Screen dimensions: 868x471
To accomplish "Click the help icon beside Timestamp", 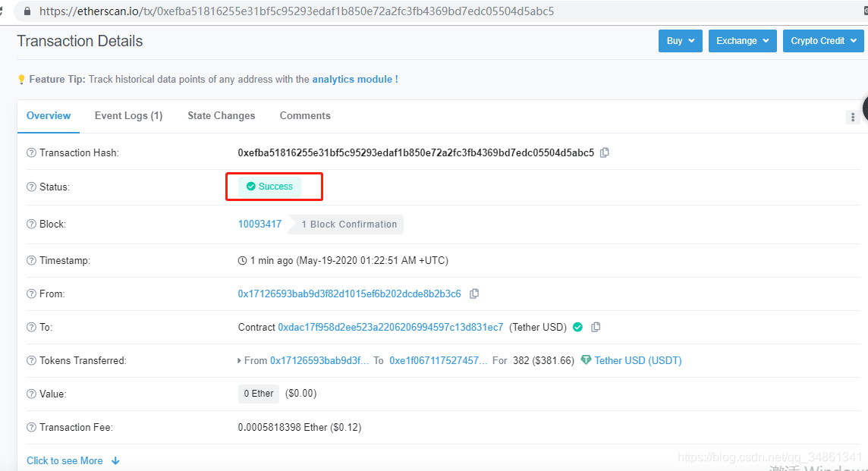I will (32, 260).
